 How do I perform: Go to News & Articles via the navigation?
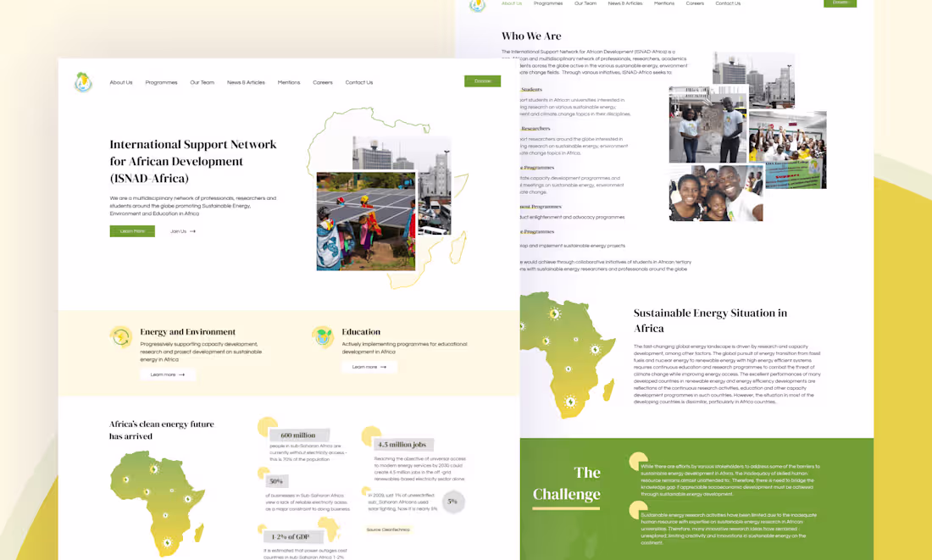click(x=246, y=82)
